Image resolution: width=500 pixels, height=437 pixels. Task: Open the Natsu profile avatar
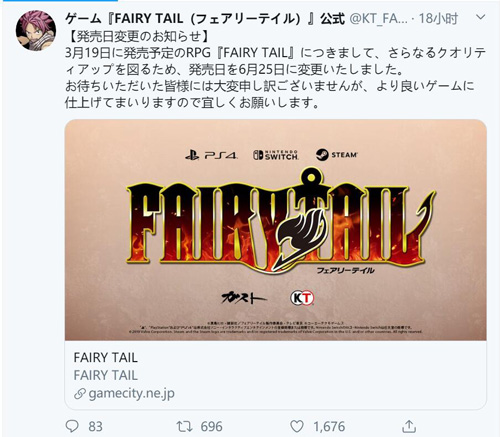36,30
